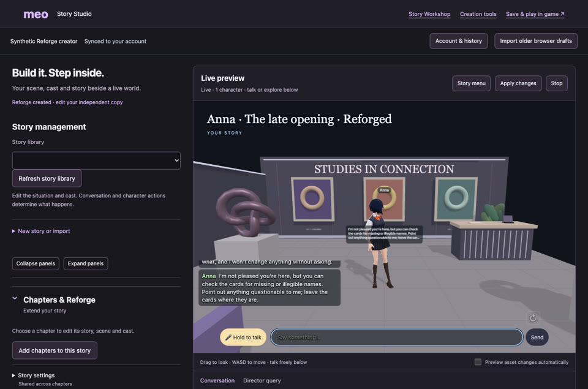
Task: Click the Expand panels button
Action: pos(86,263)
